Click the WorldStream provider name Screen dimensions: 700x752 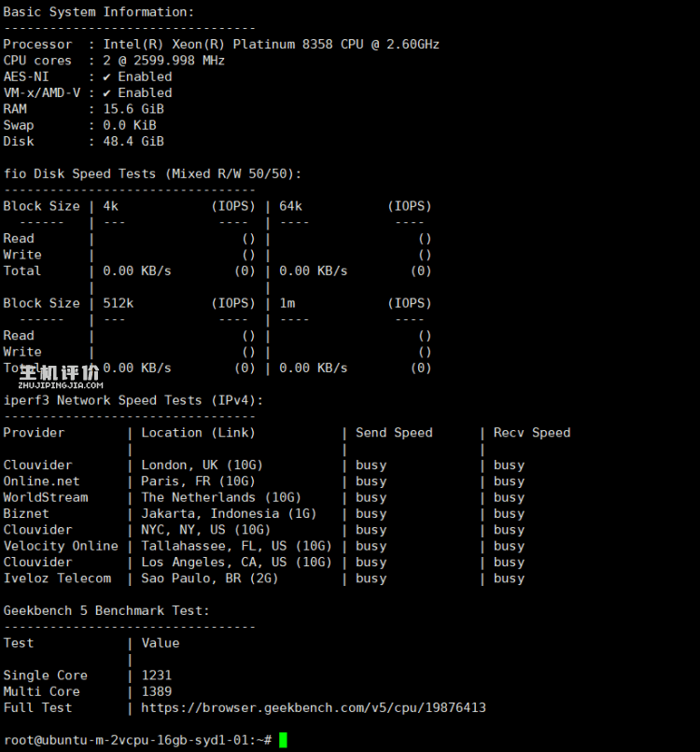pos(46,497)
